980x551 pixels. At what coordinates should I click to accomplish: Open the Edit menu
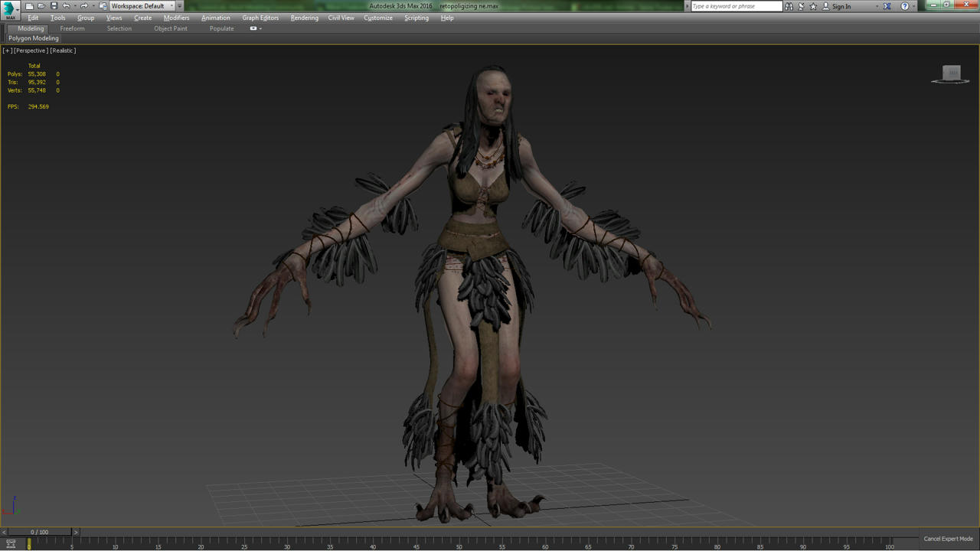[33, 18]
